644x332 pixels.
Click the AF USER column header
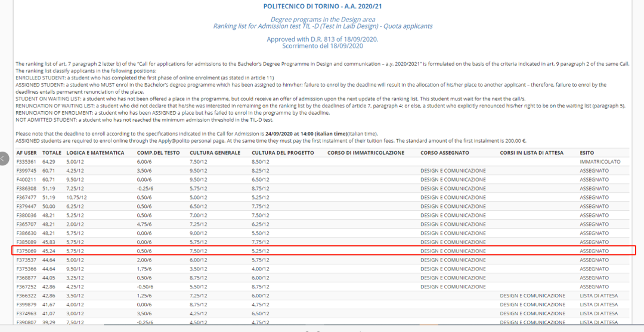click(26, 153)
